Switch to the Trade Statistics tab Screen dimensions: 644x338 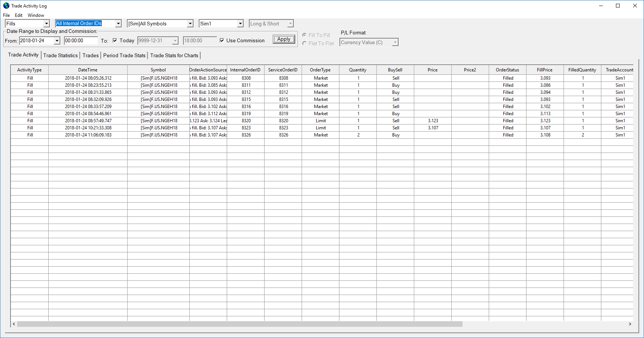tap(61, 55)
